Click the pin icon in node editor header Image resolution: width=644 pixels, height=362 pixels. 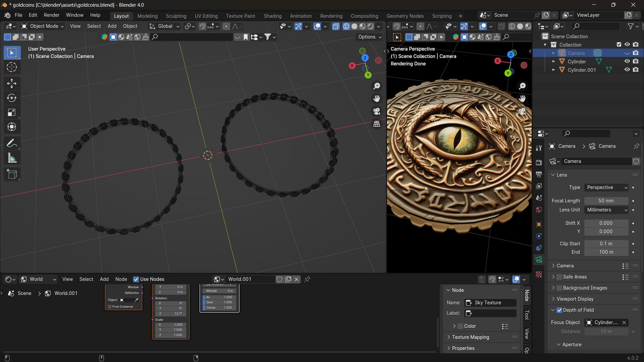tap(307, 279)
